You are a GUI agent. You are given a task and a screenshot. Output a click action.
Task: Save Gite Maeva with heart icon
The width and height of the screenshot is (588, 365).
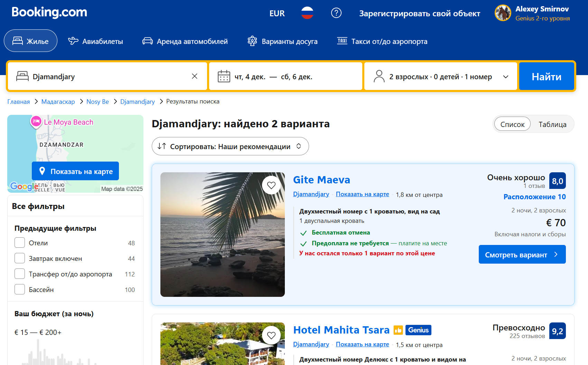point(271,185)
